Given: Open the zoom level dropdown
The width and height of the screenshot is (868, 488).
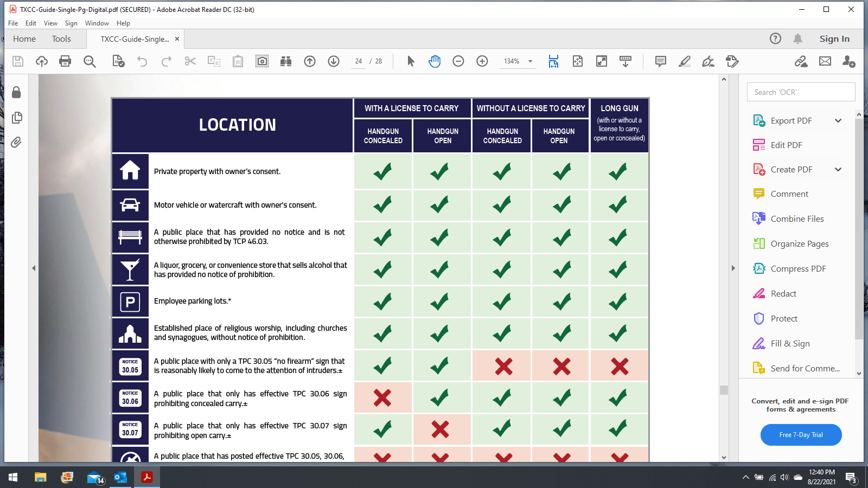Looking at the screenshot, I should pos(530,61).
